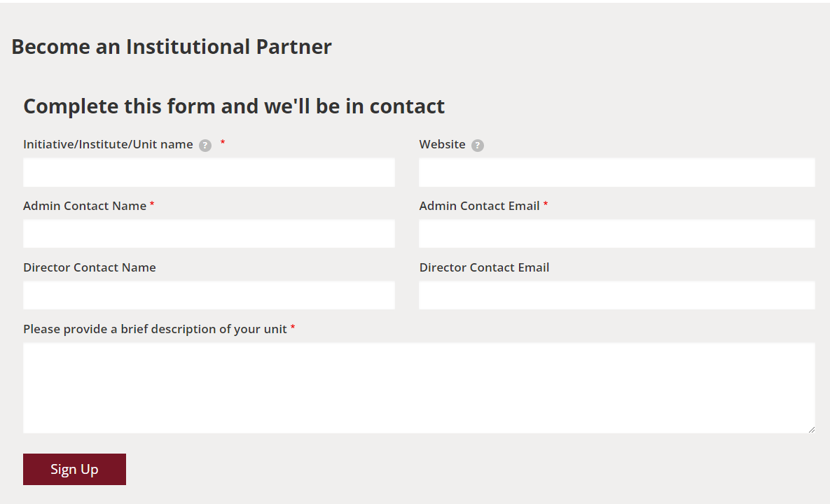830x504 pixels.
Task: Click help icon beside Initiative/Institute/Unit name
Action: 205,146
